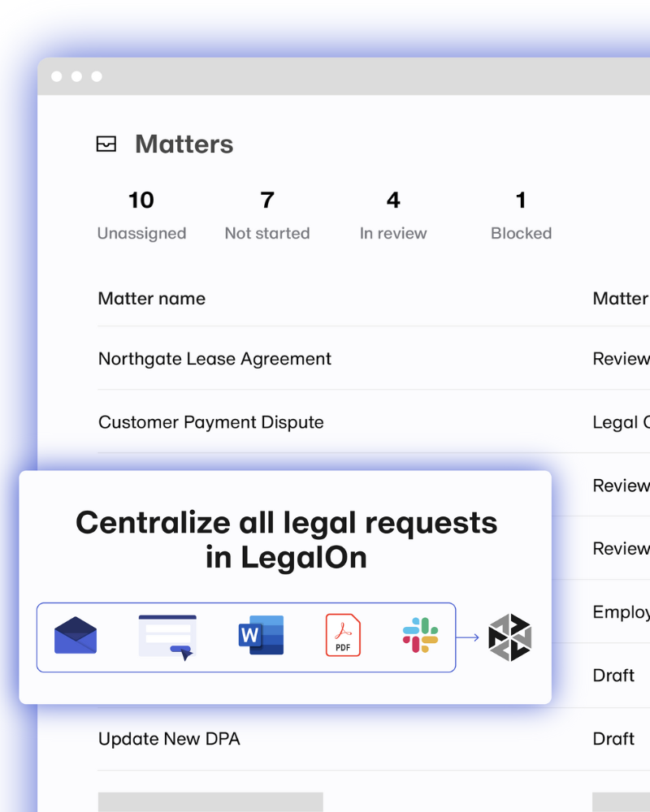Click the web form icon with cursor
Image resolution: width=650 pixels, height=812 pixels.
tap(167, 637)
